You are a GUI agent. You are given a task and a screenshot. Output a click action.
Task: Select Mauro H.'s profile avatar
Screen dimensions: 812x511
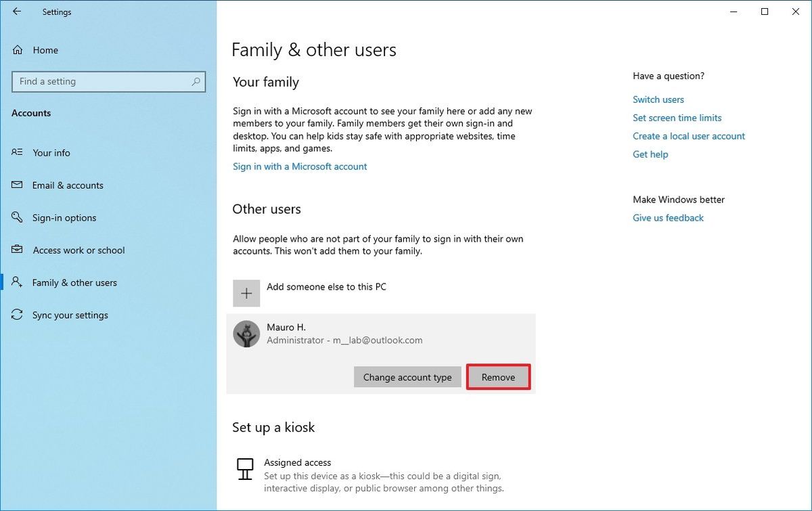(246, 334)
